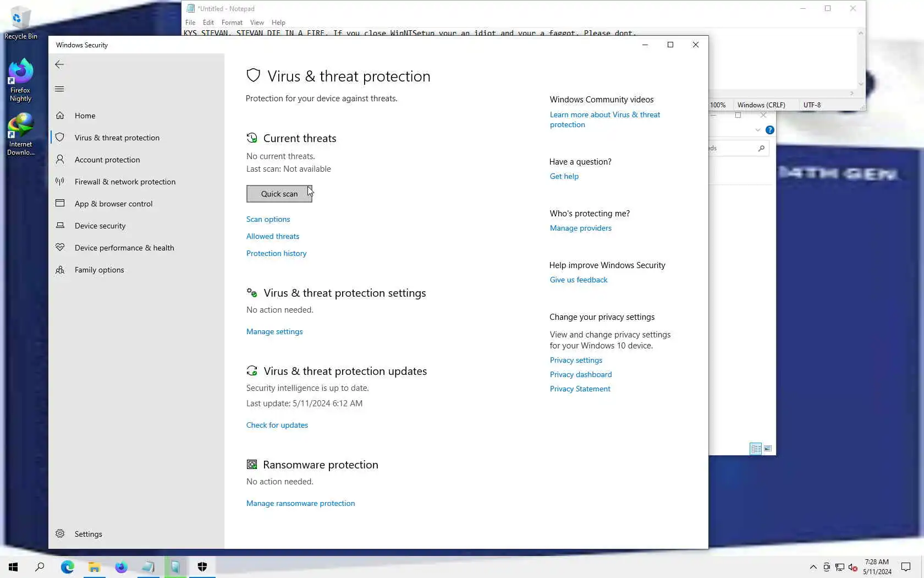Select the Firefox Nightly desktop shortcut
This screenshot has height=578, width=924.
[20, 80]
